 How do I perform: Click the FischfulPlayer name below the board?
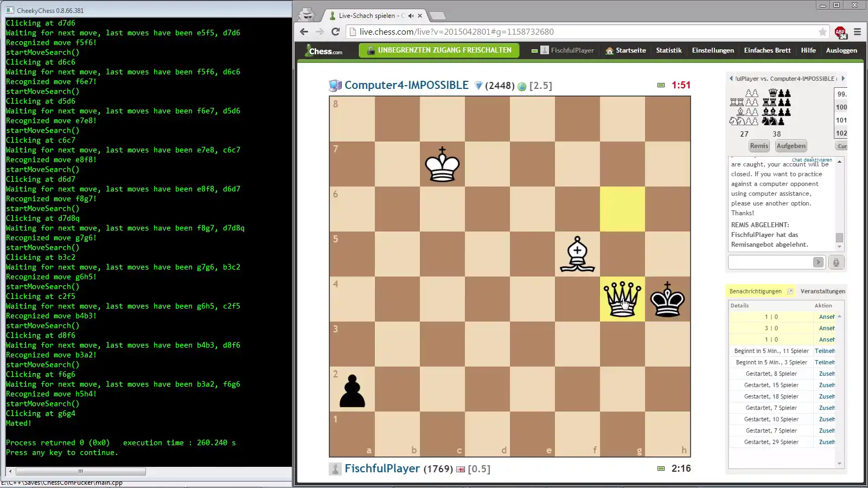(x=382, y=468)
